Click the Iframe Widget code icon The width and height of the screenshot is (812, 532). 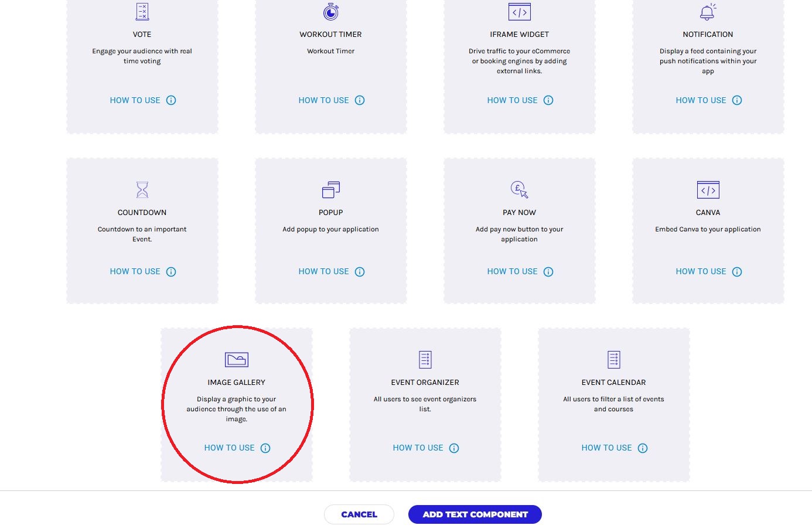[x=519, y=12]
